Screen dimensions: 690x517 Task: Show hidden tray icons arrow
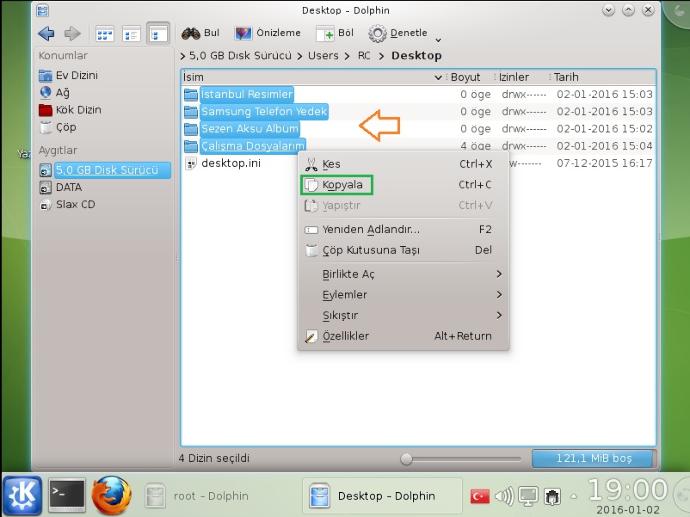point(573,497)
